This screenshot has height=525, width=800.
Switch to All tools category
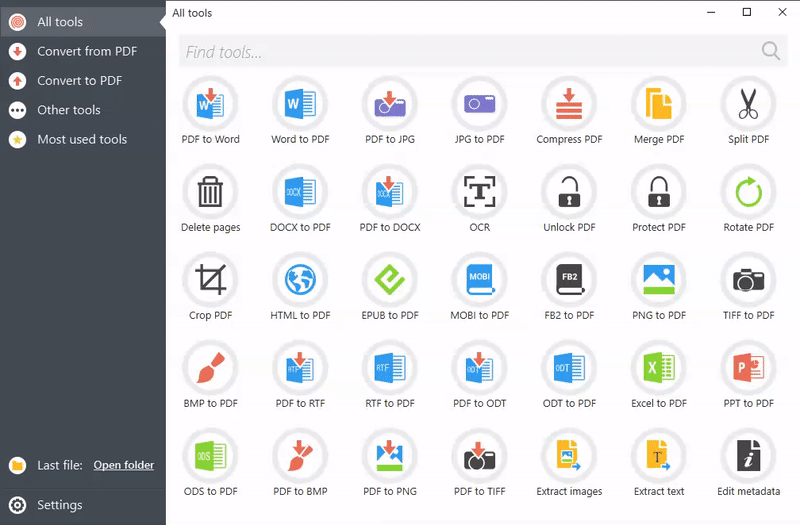pos(83,22)
